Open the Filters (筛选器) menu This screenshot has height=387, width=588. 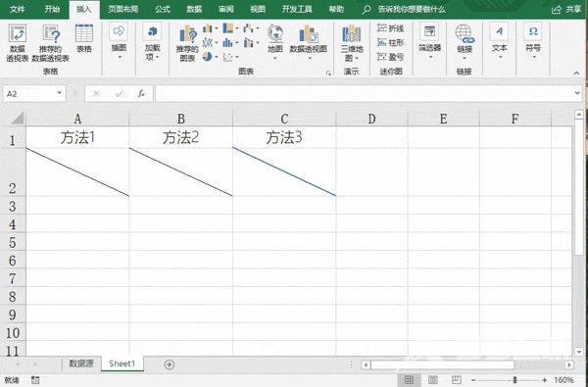(430, 41)
